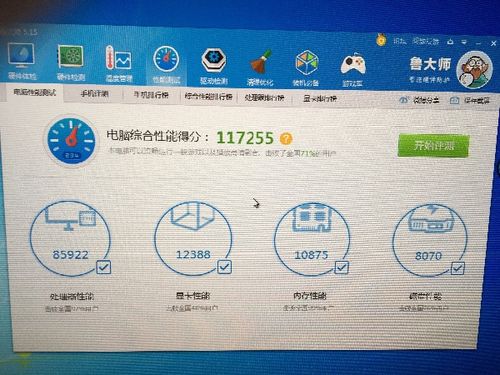Click the 显卡性能 label
The image size is (500, 375).
point(193,296)
